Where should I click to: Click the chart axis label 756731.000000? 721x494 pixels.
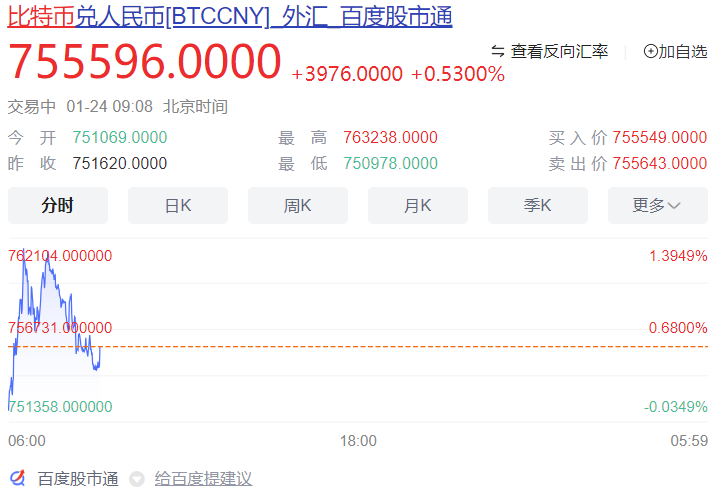coord(60,328)
